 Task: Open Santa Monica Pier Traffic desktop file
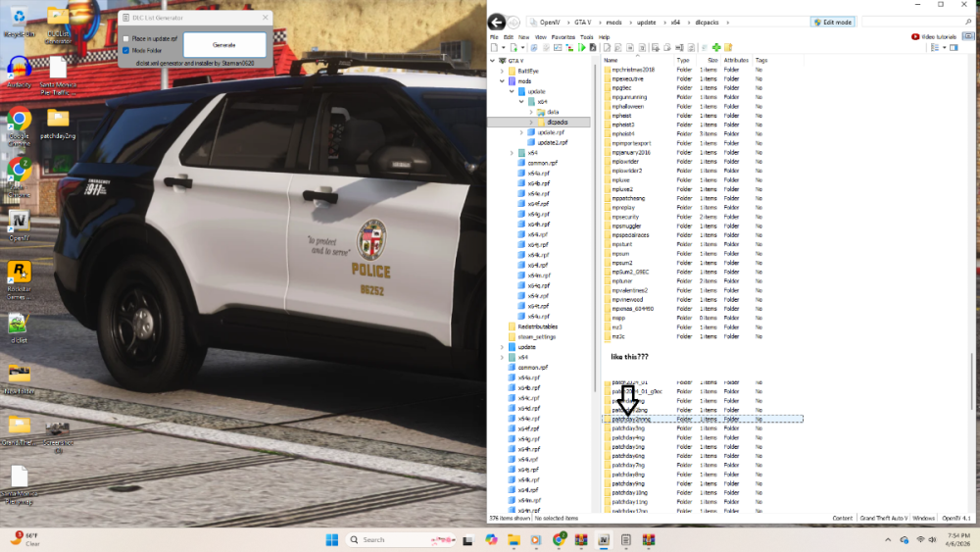point(58,76)
